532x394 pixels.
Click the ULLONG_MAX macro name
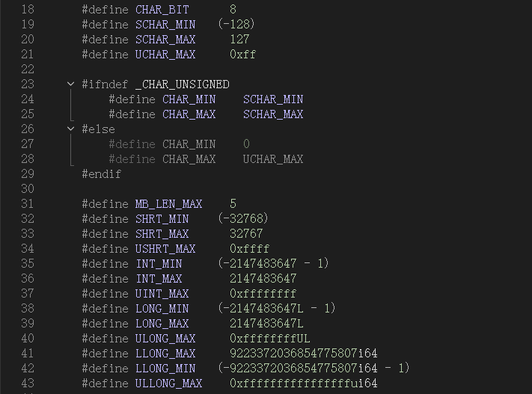(x=168, y=384)
